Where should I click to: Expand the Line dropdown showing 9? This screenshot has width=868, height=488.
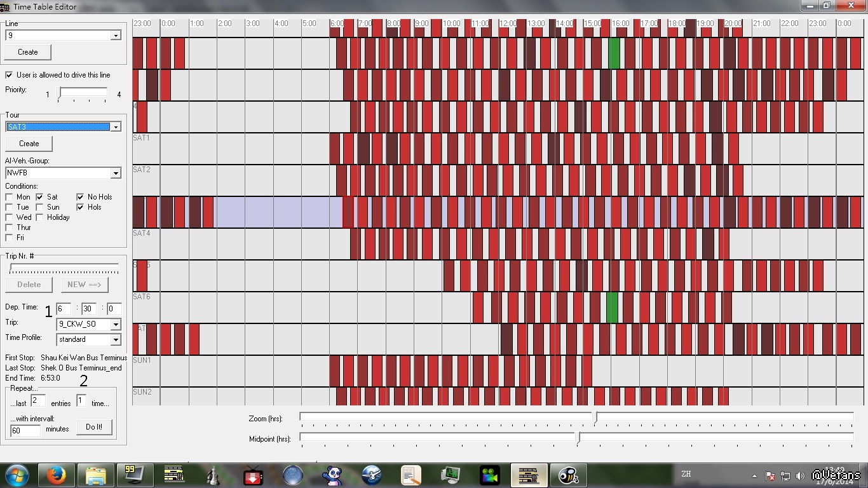116,36
